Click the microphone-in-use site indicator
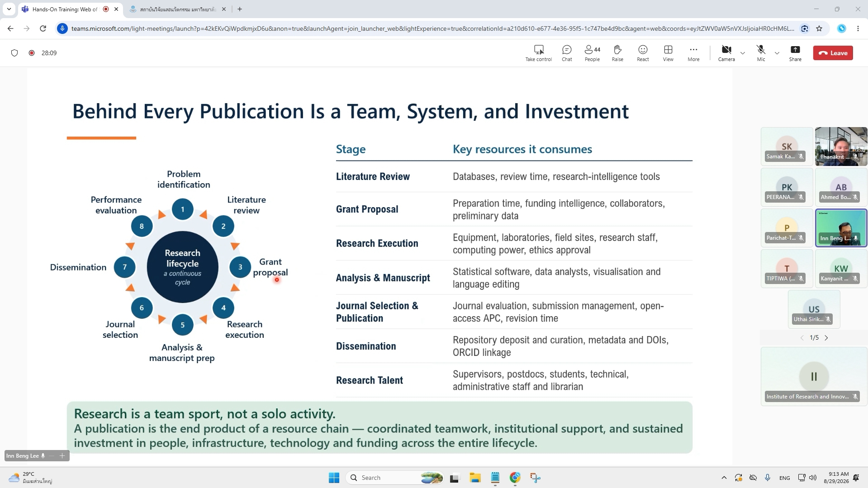Screen dimensions: 868x488 point(62,28)
